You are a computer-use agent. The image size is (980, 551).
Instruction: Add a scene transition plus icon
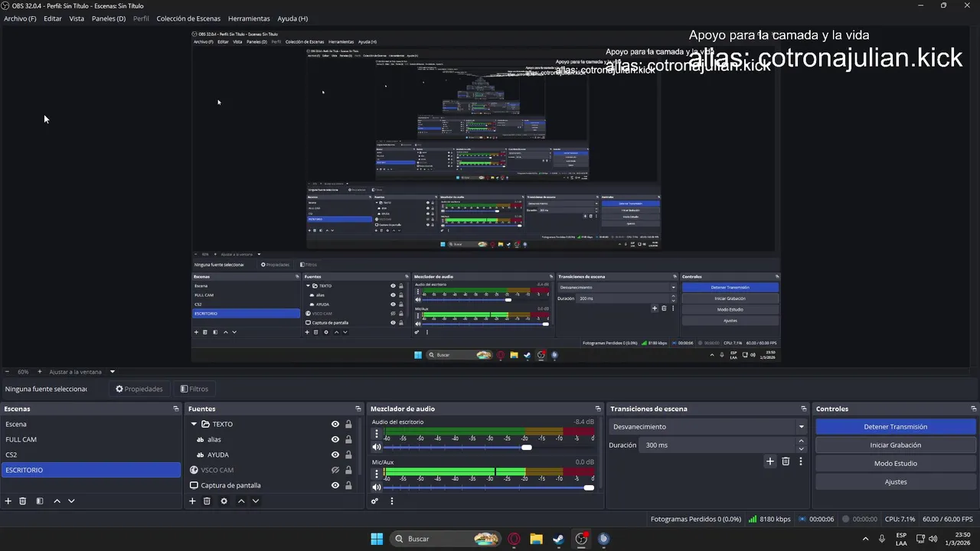point(770,461)
